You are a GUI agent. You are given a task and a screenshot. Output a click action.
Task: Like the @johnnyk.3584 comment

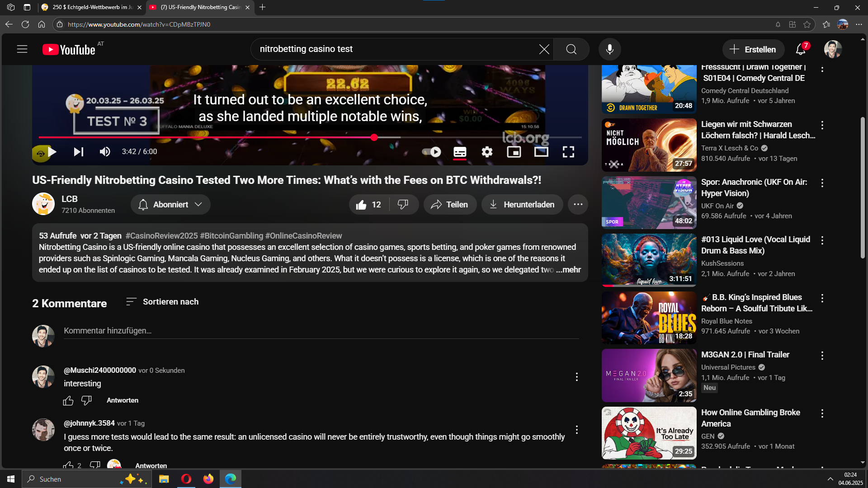[68, 465]
